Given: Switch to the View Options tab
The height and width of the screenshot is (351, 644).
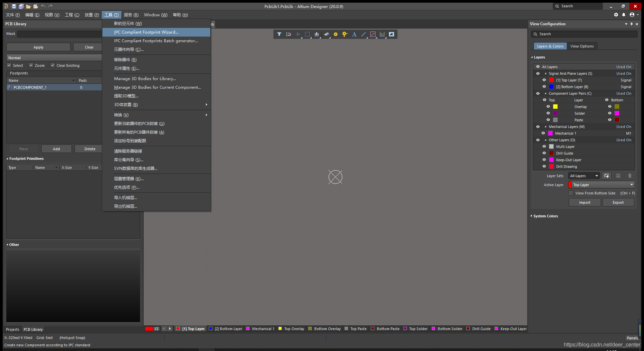Looking at the screenshot, I should pyautogui.click(x=582, y=46).
